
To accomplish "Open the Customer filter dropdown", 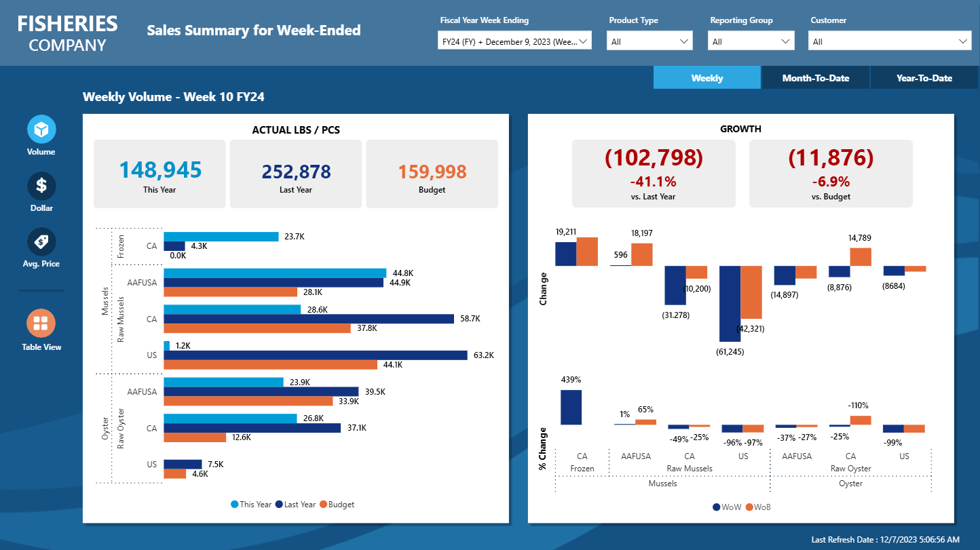I will (890, 41).
